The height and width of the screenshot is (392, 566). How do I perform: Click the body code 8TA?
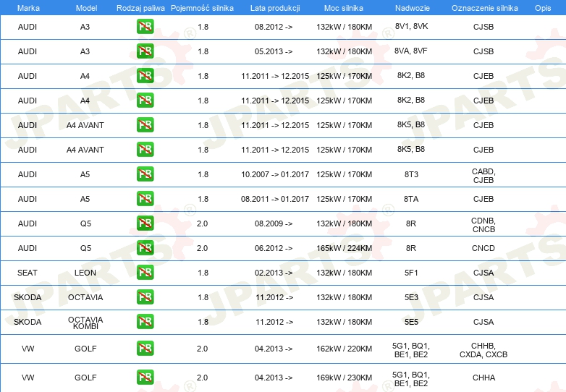point(411,199)
